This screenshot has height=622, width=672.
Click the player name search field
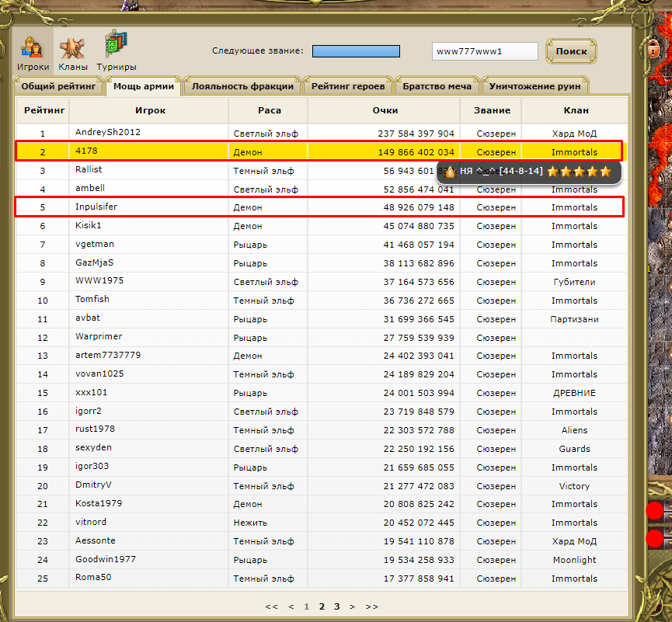(485, 51)
